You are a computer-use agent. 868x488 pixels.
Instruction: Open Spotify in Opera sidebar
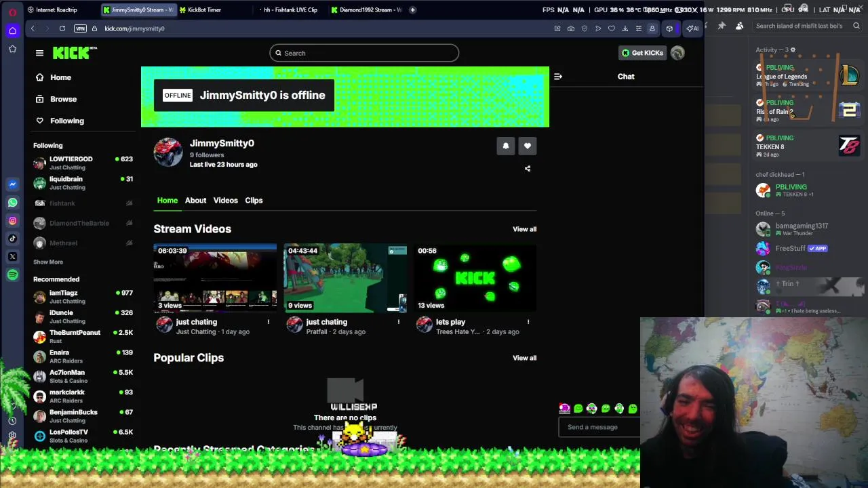[12, 274]
